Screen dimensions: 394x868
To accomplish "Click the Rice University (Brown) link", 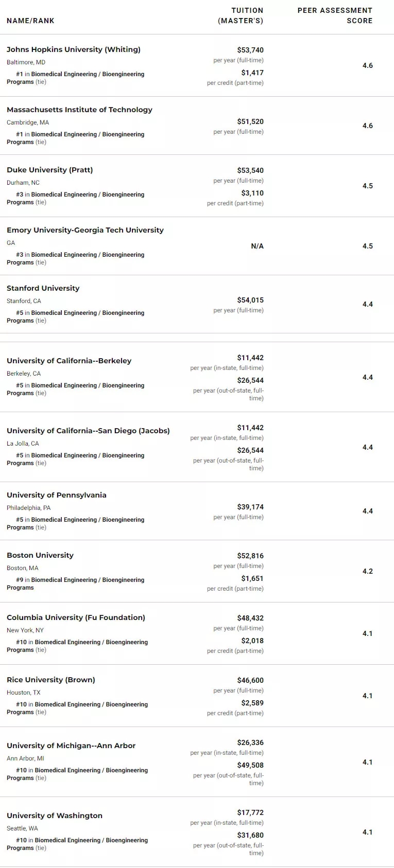I will 51,680.
